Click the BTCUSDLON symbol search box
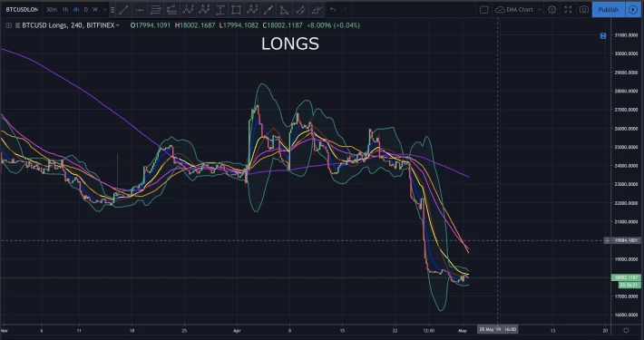The width and height of the screenshot is (644, 340). [x=22, y=9]
